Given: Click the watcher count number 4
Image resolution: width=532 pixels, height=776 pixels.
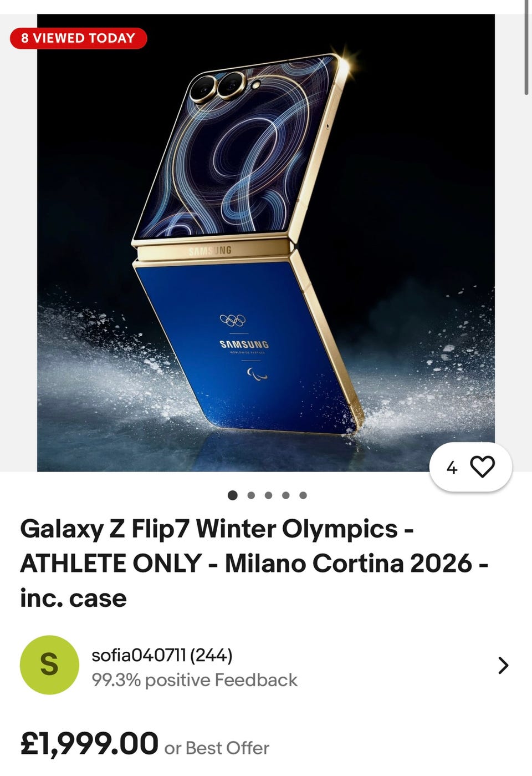Looking at the screenshot, I should coord(452,468).
